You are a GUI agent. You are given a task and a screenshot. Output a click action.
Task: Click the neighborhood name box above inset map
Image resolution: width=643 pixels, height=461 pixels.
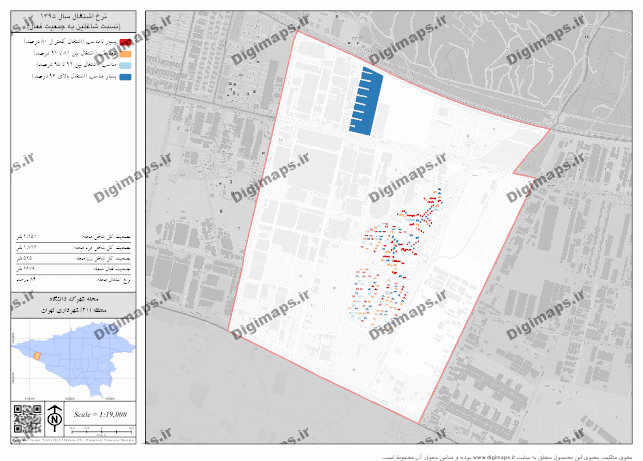[x=71, y=304]
